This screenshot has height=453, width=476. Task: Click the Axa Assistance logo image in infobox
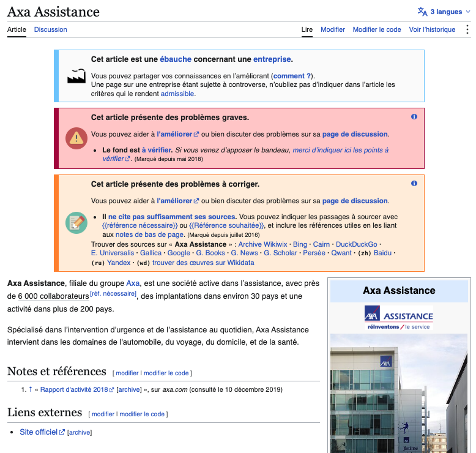(399, 318)
